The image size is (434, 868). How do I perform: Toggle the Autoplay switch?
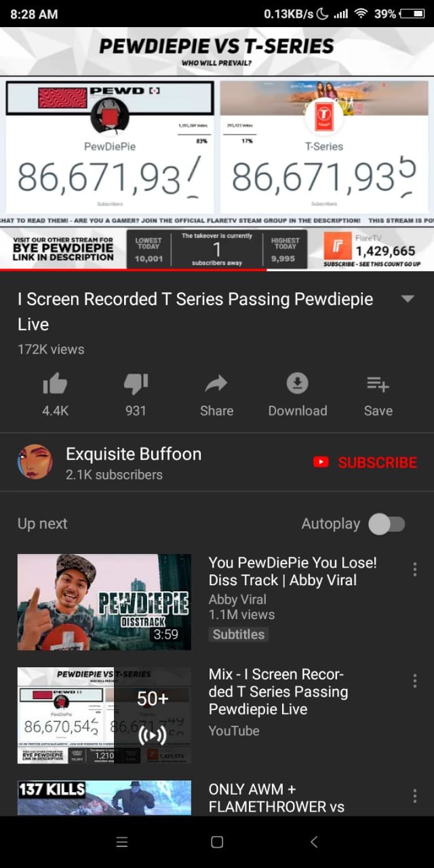[387, 524]
